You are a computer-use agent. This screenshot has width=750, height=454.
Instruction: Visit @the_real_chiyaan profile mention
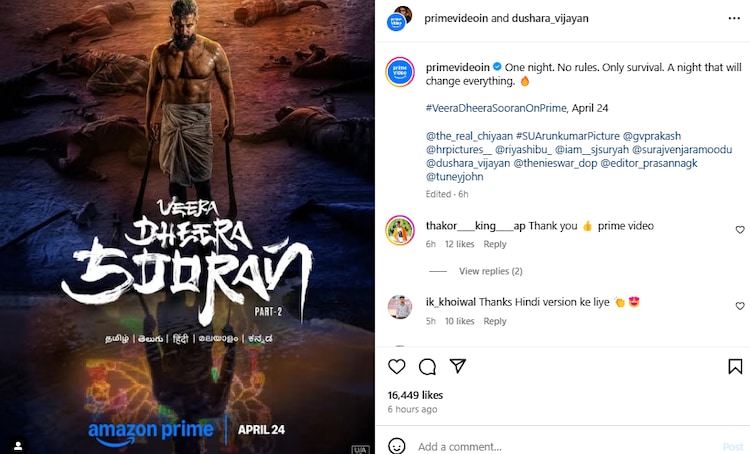coord(469,136)
